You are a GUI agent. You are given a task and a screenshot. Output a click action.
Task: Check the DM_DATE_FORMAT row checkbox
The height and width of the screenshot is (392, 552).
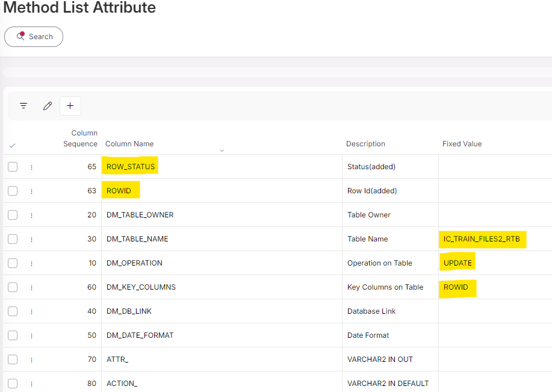tap(13, 335)
